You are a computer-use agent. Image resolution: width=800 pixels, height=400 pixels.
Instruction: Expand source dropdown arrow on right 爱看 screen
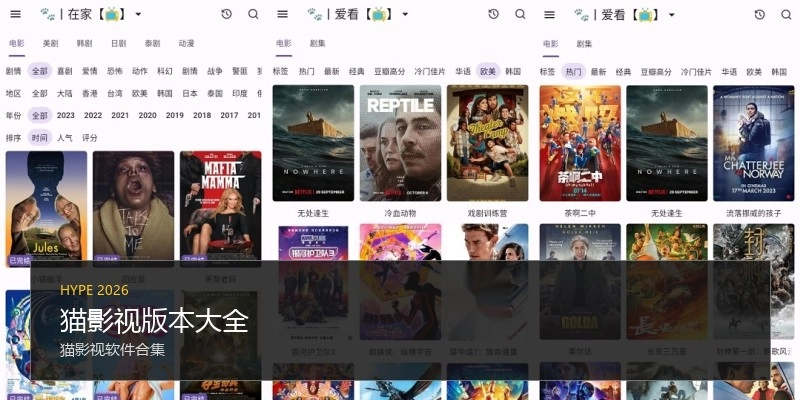672,14
